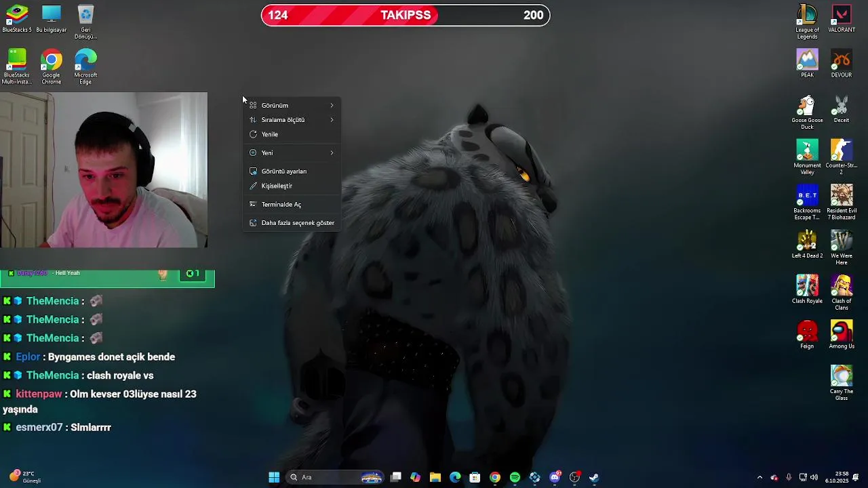This screenshot has width=868, height=488.
Task: Select the Left 4 Dead 2 desktop icon
Action: coord(807,245)
